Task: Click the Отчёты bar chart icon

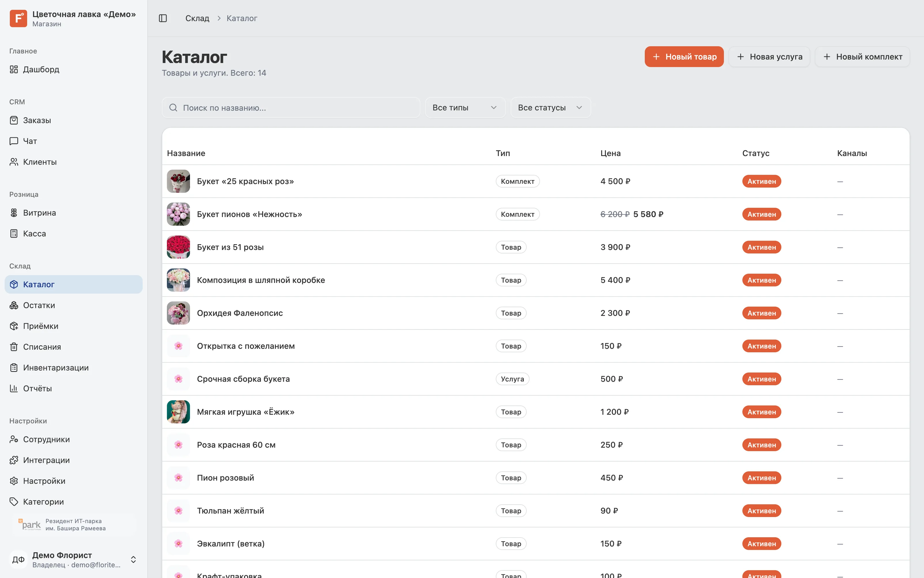Action: coord(14,388)
